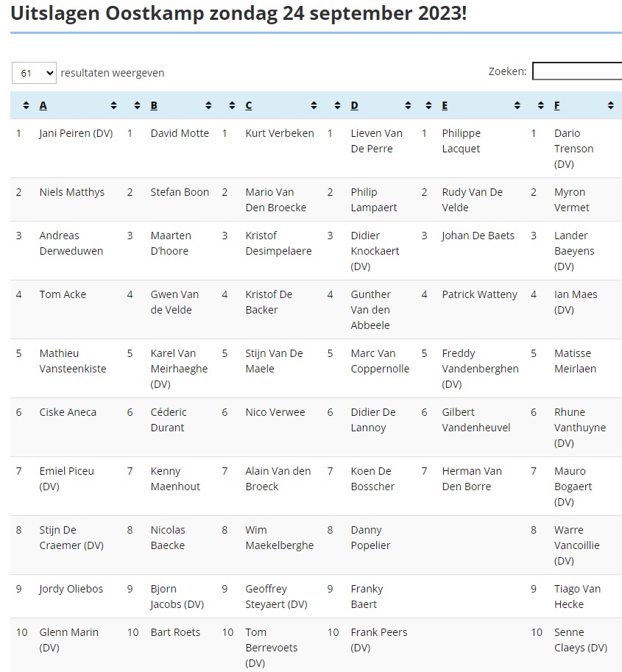
Task: Select the cell Johan De Baets
Action: click(478, 236)
